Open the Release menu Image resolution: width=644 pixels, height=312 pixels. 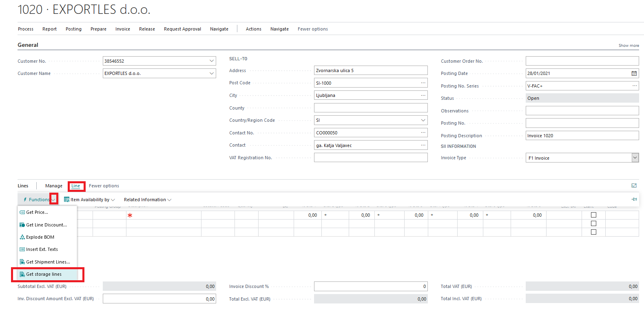point(147,29)
